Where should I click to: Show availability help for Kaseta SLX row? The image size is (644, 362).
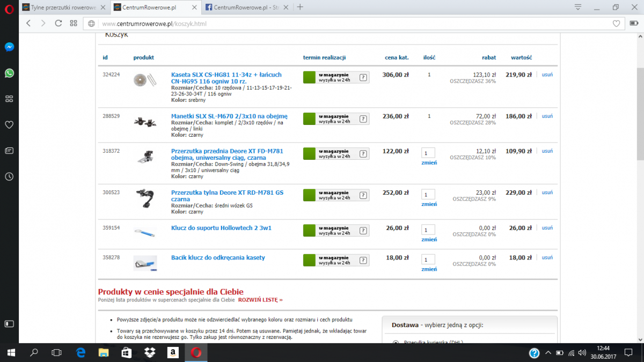(x=363, y=77)
